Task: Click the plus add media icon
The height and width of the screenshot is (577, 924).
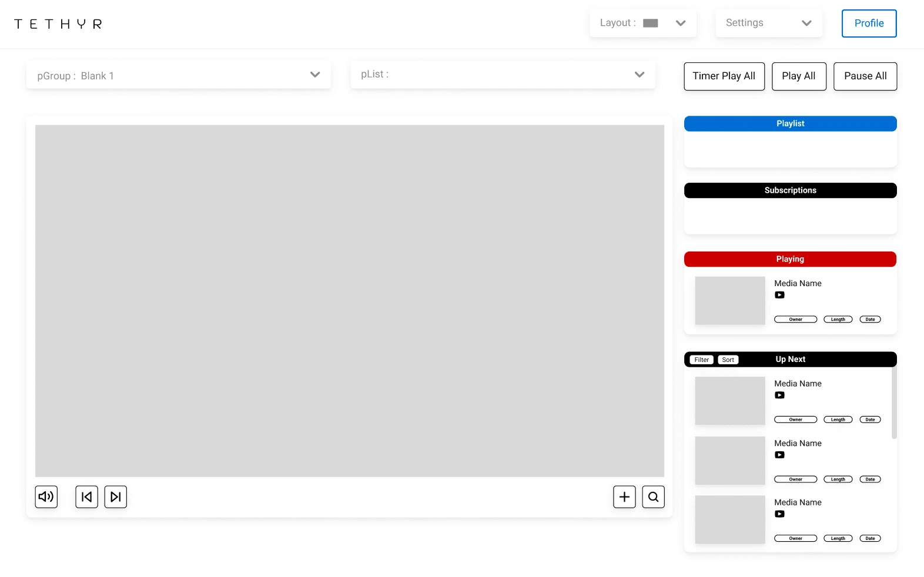Action: click(x=624, y=497)
